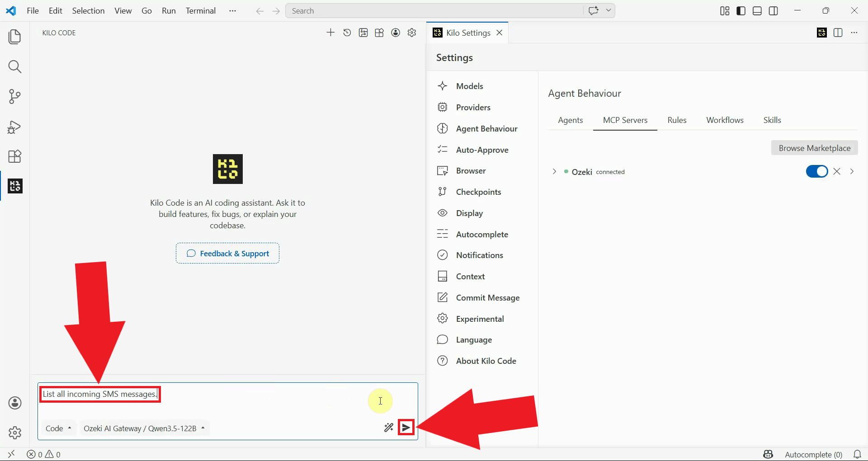Viewport: 868px width, 461px height.
Task: Open the Edit menu
Action: (56, 11)
